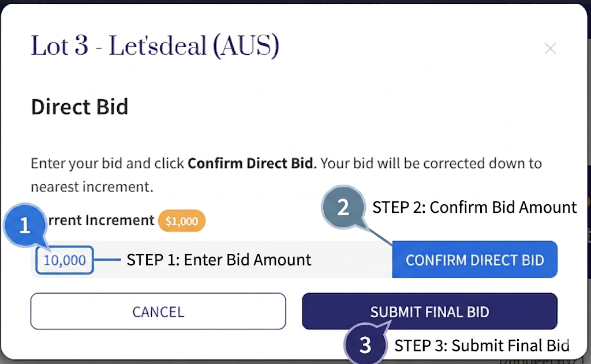Image resolution: width=591 pixels, height=364 pixels.
Task: Click the "Direct Bid" heading
Action: (x=79, y=107)
